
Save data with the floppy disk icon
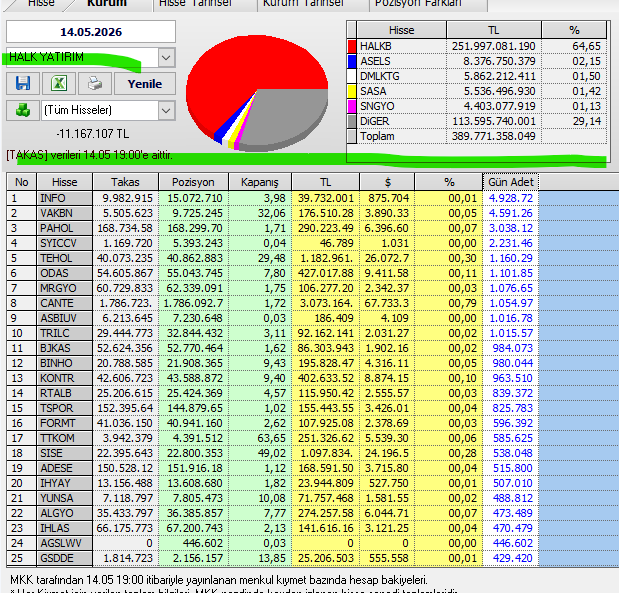pos(23,83)
